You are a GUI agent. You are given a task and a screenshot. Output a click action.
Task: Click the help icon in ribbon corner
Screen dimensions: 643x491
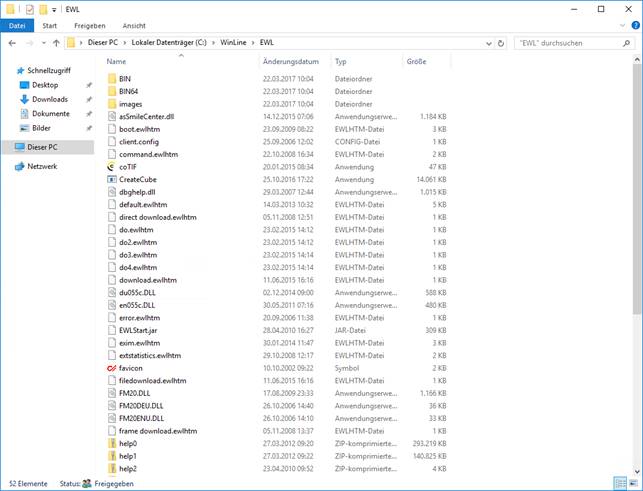(632, 24)
